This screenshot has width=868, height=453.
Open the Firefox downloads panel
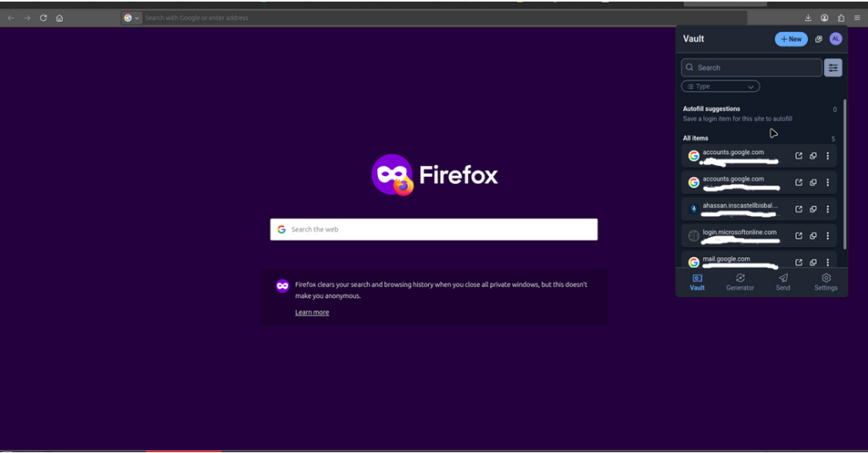pos(809,18)
